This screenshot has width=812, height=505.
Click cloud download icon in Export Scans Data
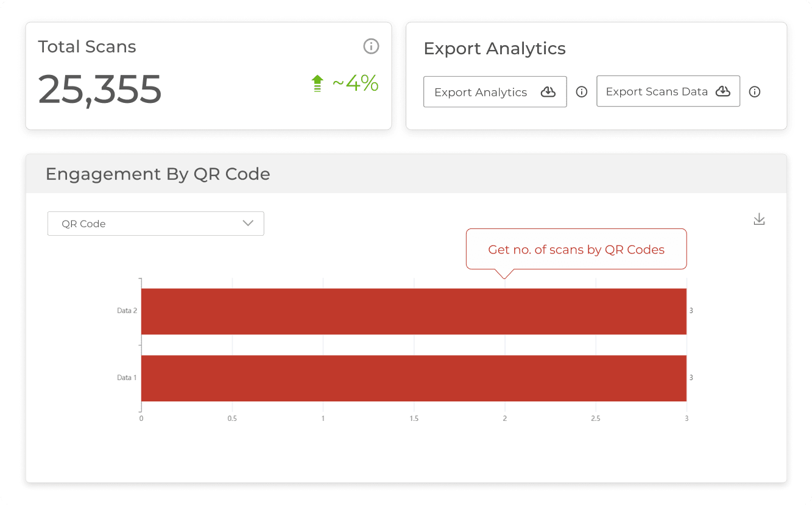(x=722, y=91)
